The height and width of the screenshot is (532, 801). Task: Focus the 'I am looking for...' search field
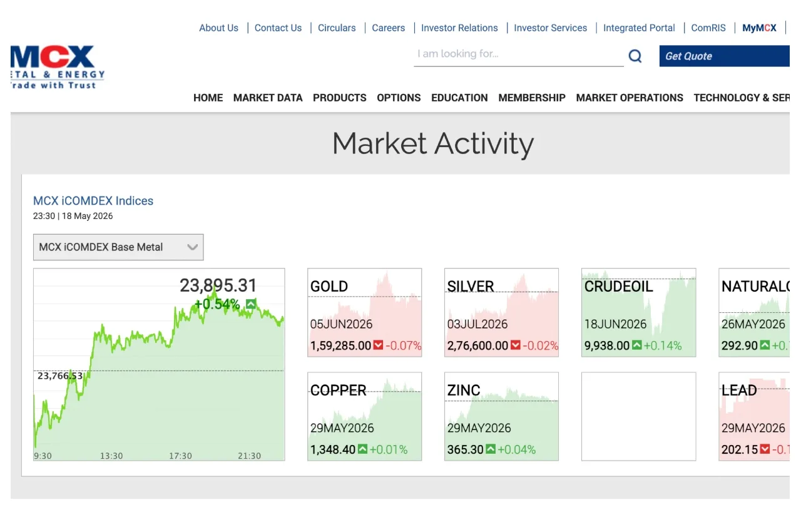[519, 54]
